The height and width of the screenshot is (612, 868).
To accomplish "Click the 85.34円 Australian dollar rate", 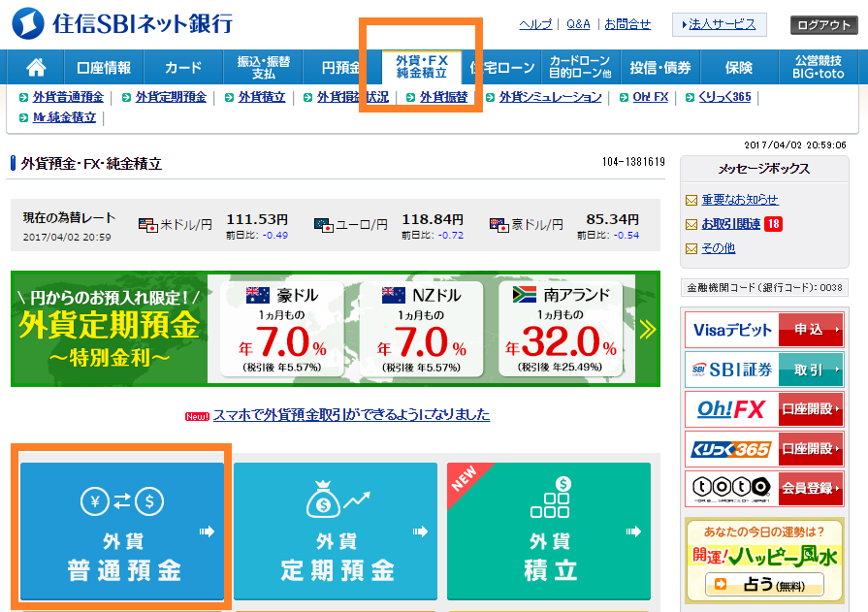I will [612, 219].
